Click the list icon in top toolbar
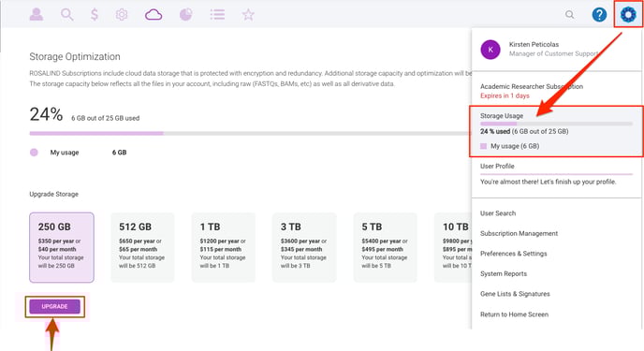Viewport: 644px width, 351px height. click(217, 15)
